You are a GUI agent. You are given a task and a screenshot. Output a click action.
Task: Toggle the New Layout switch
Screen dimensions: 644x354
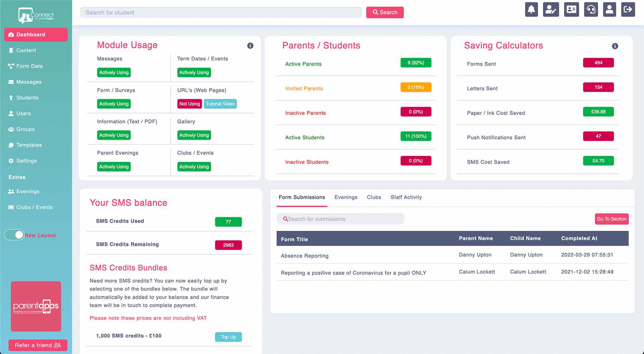point(14,235)
